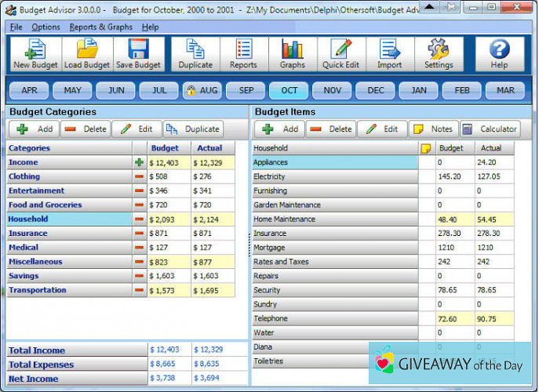Toggle the green plus next to Income
This screenshot has width=539, height=392.
[140, 162]
